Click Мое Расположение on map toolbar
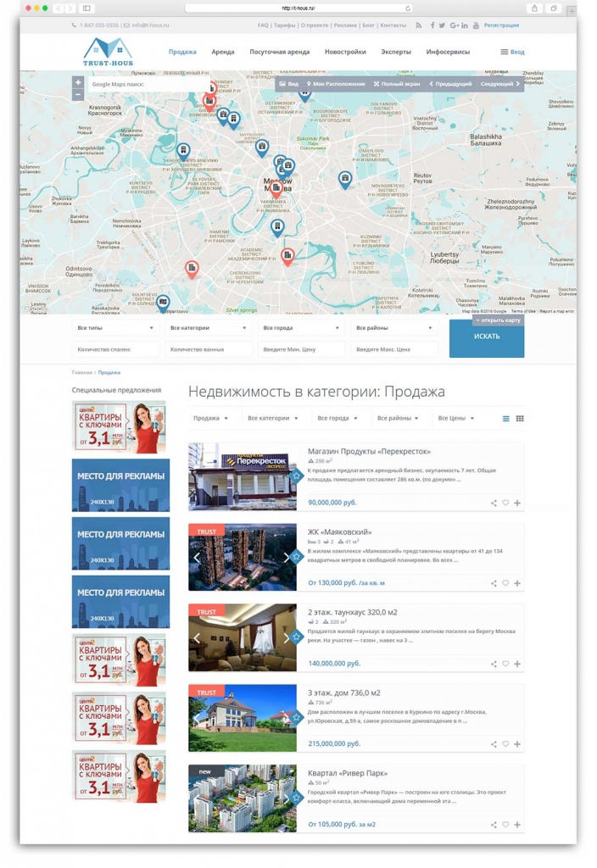The height and width of the screenshot is (868, 597). [336, 84]
